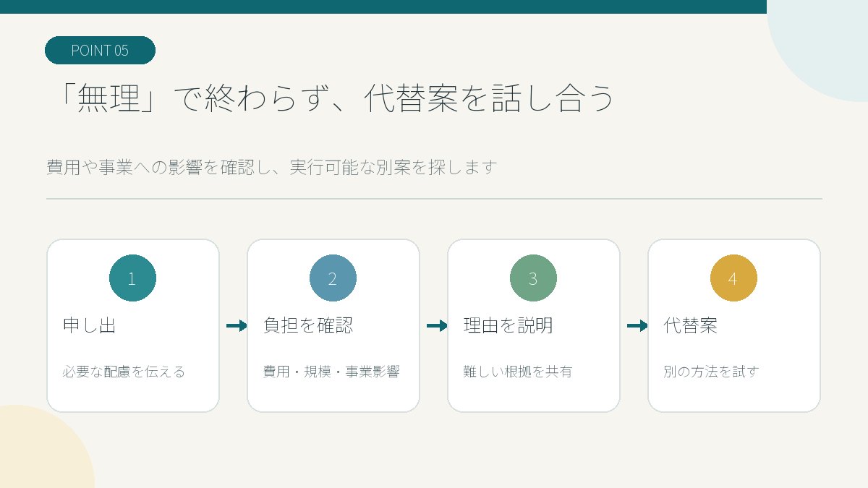
Task: Select the slide title starting with 「無理」で終わらず
Action: click(335, 99)
